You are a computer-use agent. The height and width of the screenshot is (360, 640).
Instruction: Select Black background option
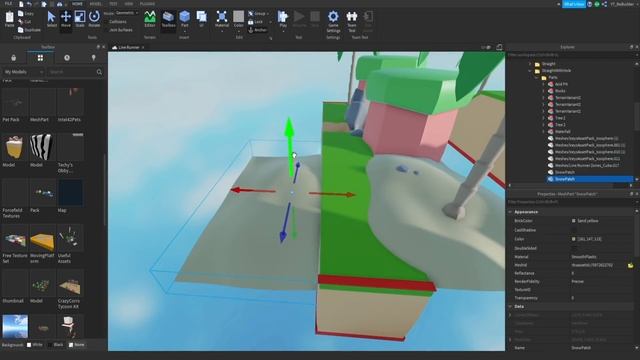click(x=55, y=344)
